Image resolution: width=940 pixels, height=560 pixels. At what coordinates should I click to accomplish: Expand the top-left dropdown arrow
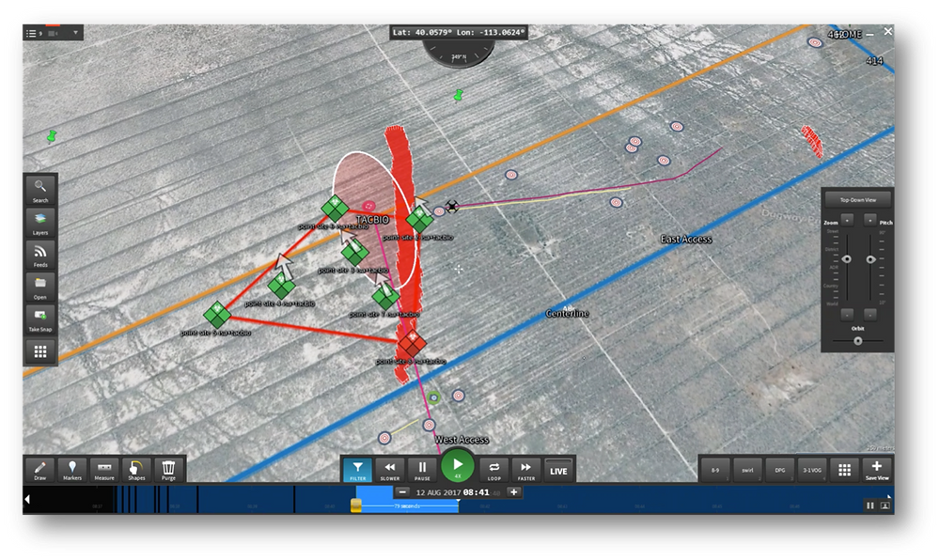tap(75, 32)
